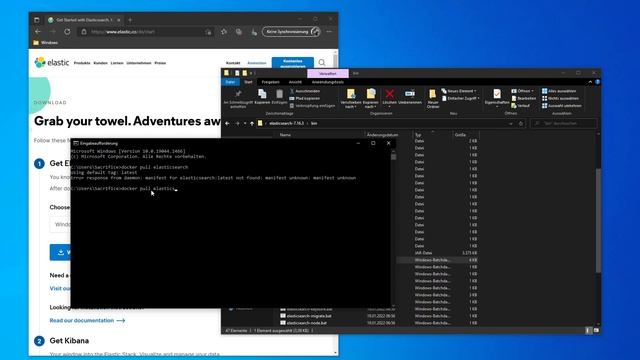Viewport: 640px width, 360px height.
Task: Switch to Ansicht tab in Explorer
Action: pyautogui.click(x=295, y=82)
